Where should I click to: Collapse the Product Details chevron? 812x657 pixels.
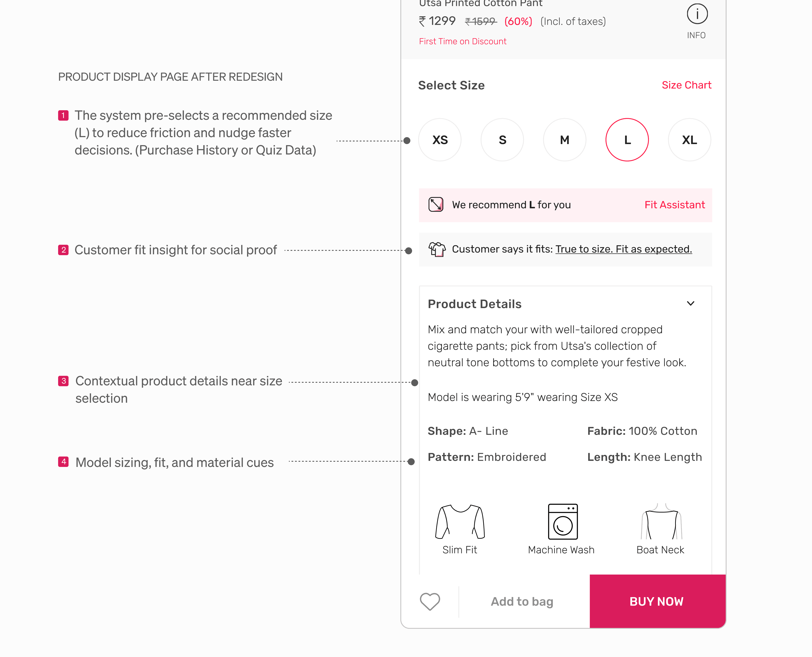[x=691, y=304]
